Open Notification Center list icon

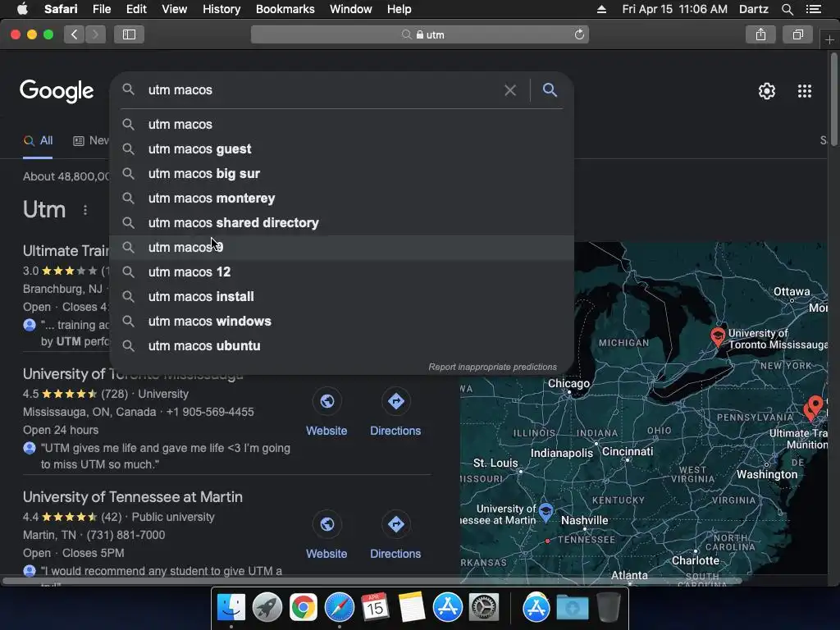[814, 9]
